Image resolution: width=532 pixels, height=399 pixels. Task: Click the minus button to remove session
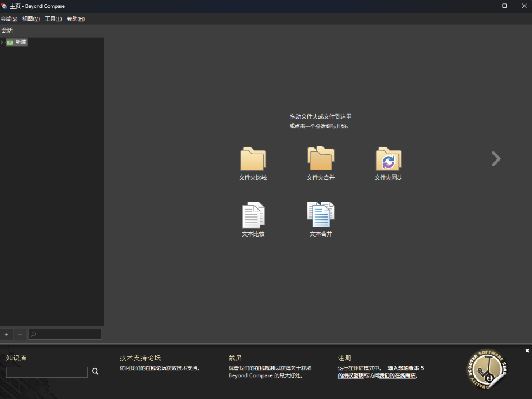pyautogui.click(x=20, y=335)
